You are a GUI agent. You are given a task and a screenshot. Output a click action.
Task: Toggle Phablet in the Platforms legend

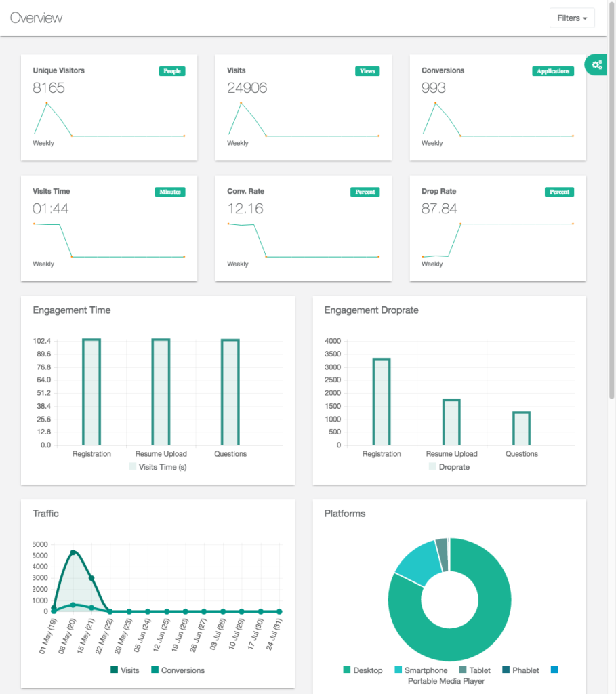click(x=520, y=670)
